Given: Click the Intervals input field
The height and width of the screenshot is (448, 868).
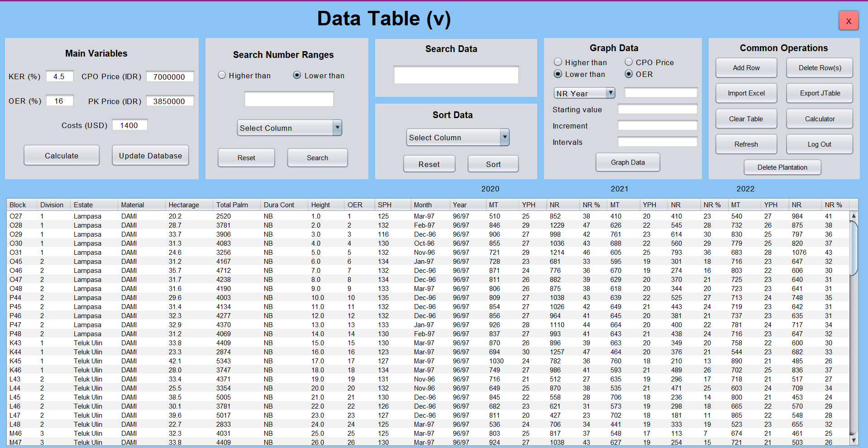Looking at the screenshot, I should [x=658, y=142].
